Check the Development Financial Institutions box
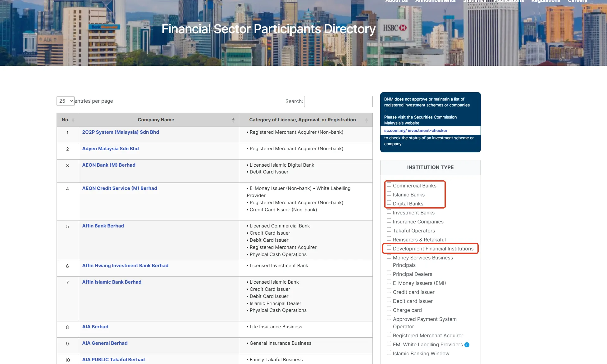The width and height of the screenshot is (607, 364). click(389, 248)
